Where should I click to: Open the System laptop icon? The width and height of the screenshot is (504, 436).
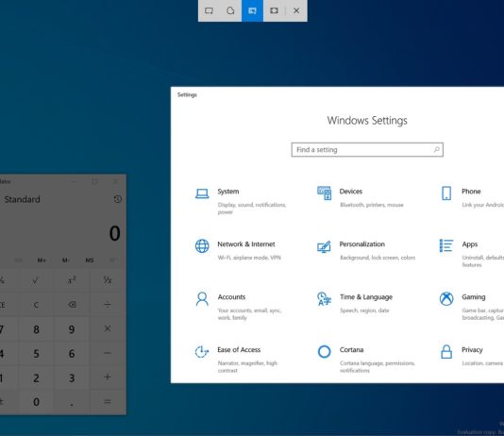[202, 193]
